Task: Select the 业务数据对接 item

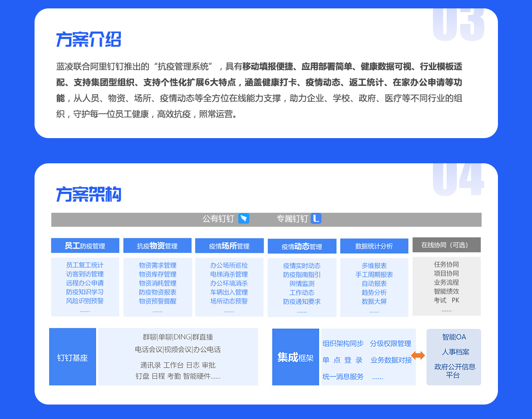Action: (391, 360)
